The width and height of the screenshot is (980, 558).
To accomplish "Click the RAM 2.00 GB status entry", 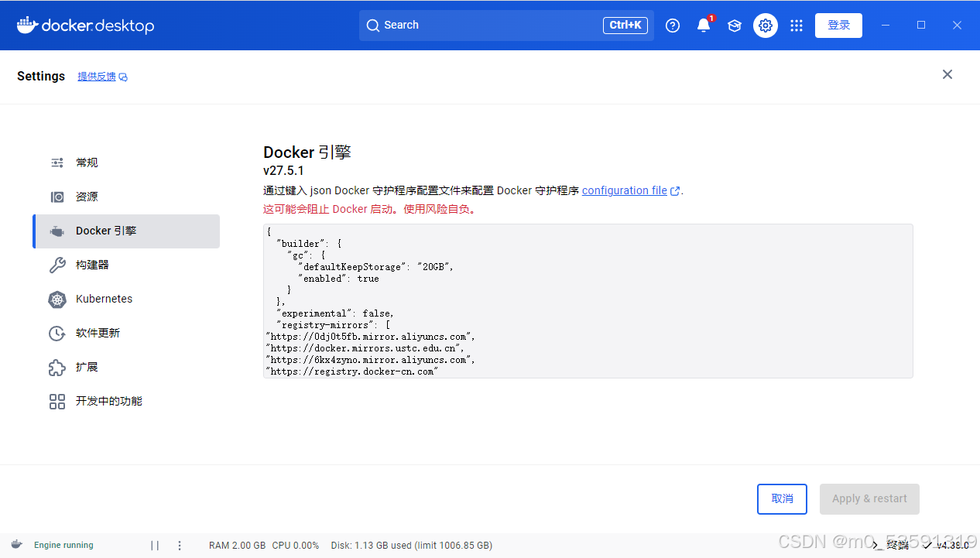I will (x=237, y=546).
